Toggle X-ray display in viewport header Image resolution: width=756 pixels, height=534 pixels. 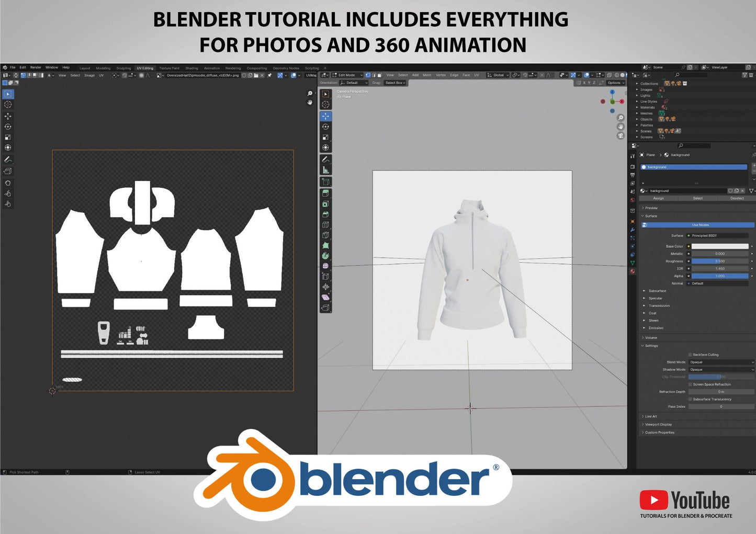coord(609,75)
